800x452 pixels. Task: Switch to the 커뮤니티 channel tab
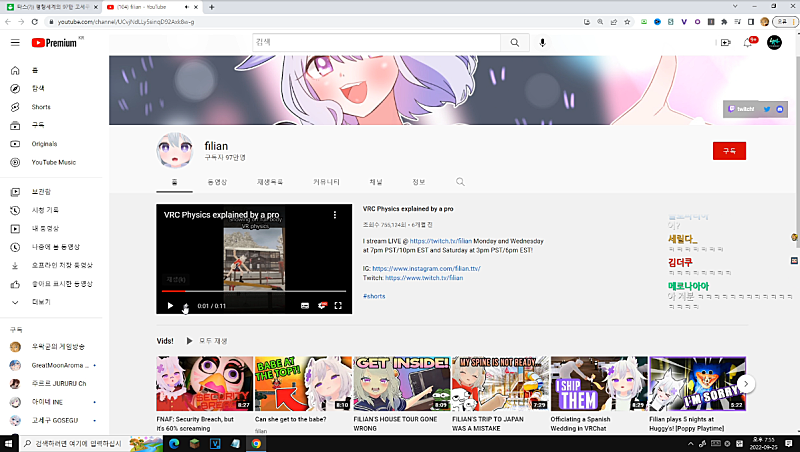pos(326,182)
